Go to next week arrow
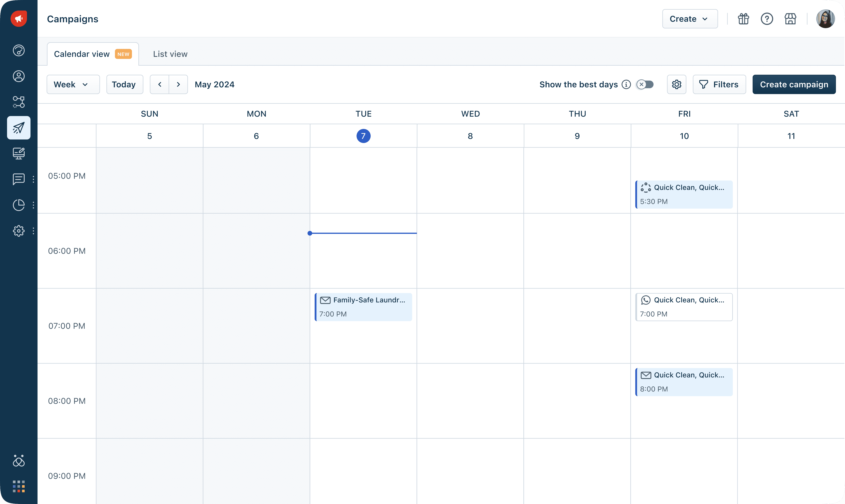 tap(178, 85)
